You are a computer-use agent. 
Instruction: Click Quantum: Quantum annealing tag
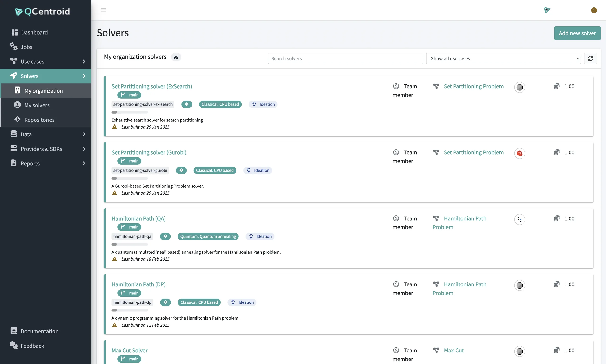tap(208, 236)
